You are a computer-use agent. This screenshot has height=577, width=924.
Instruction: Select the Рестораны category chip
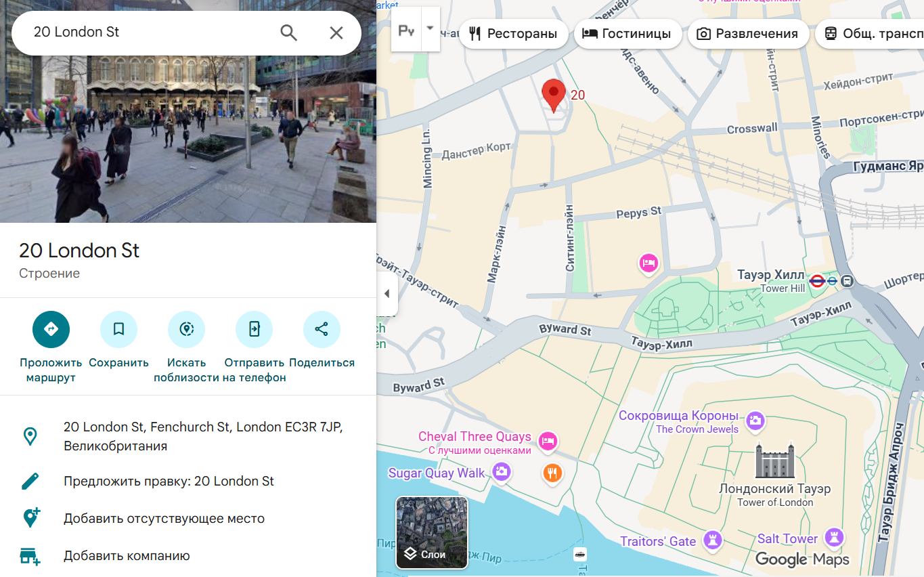click(512, 34)
